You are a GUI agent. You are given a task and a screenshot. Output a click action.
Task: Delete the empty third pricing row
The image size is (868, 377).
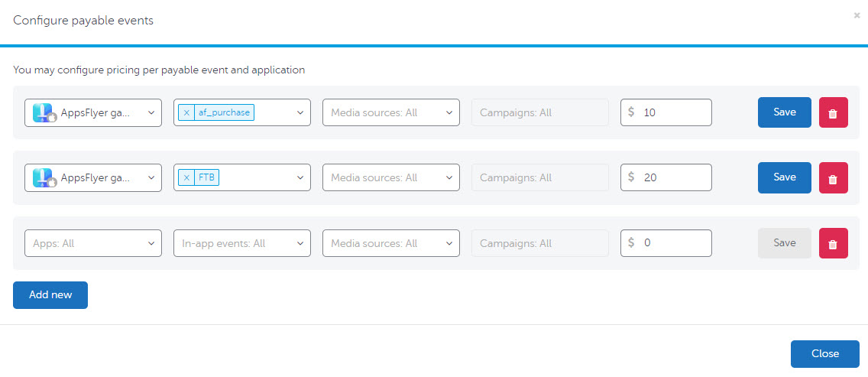pos(833,243)
